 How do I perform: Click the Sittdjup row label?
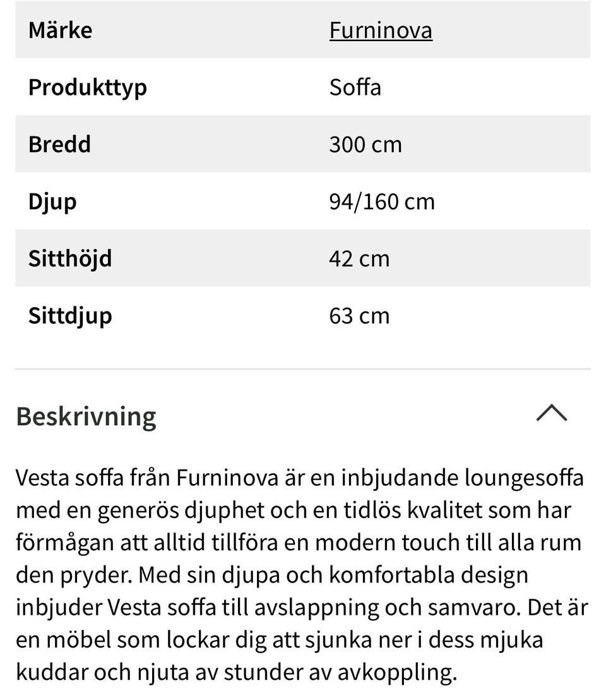click(69, 315)
